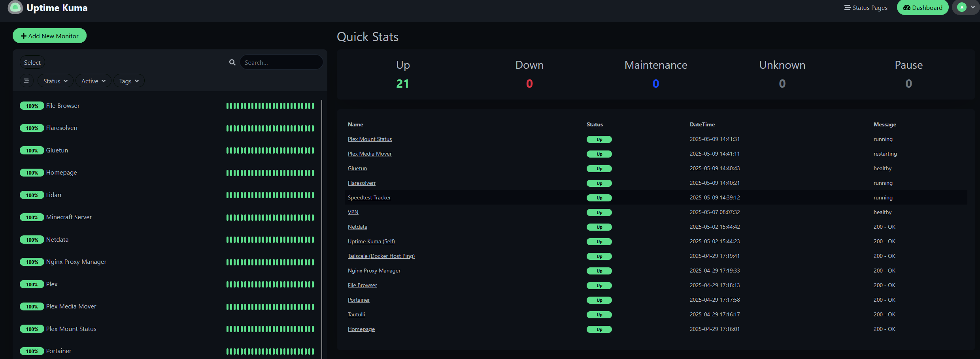Click the monitor list vertical scrollbar
Image resolution: width=980 pixels, height=359 pixels.
tap(322, 229)
